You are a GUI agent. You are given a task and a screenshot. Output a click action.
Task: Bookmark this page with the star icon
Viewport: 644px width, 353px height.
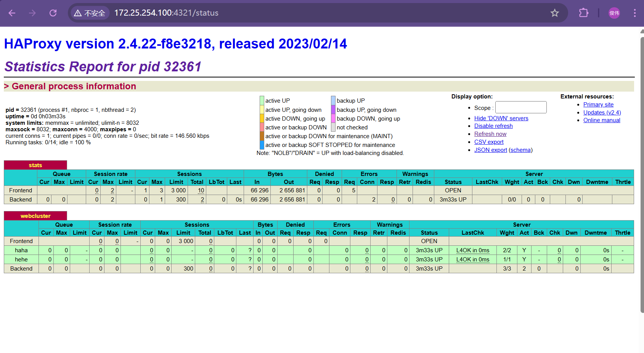pyautogui.click(x=555, y=13)
